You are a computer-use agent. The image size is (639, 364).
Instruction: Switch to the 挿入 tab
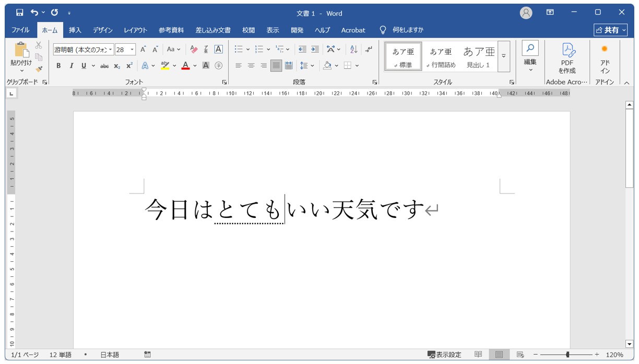[x=75, y=30]
